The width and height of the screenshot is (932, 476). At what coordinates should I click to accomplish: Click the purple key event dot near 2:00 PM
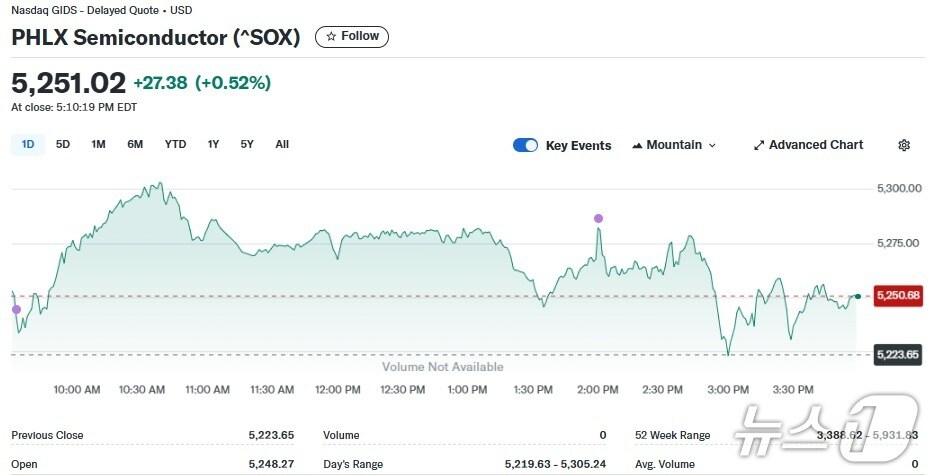click(x=598, y=218)
